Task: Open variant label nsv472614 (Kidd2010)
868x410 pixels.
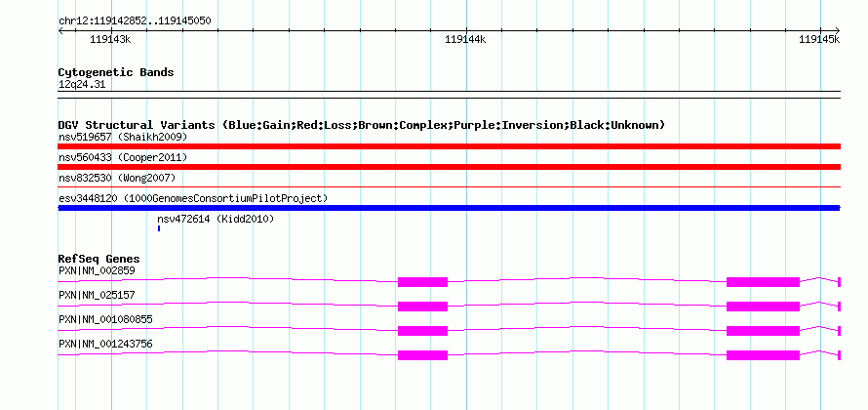Action: click(x=216, y=219)
